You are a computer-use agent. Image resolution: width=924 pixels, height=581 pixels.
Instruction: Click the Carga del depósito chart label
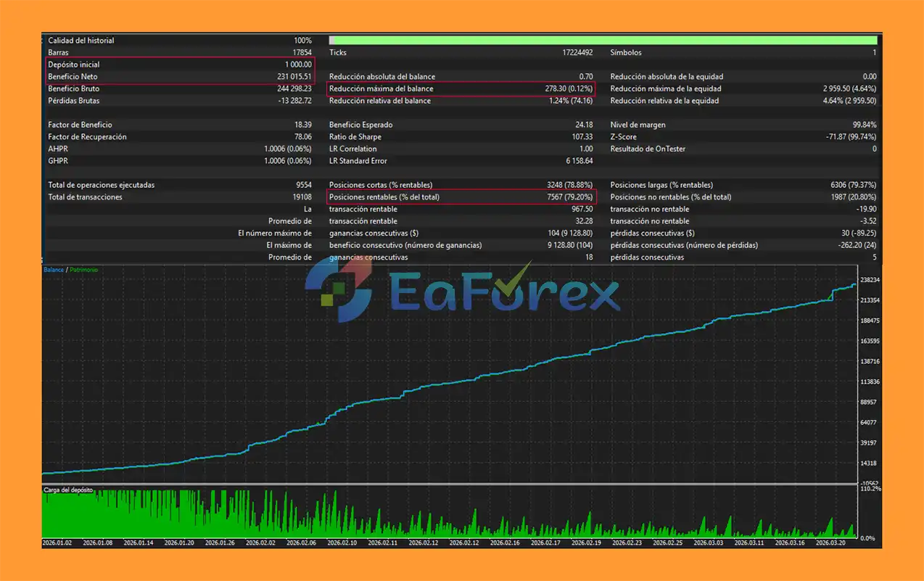[x=68, y=490]
